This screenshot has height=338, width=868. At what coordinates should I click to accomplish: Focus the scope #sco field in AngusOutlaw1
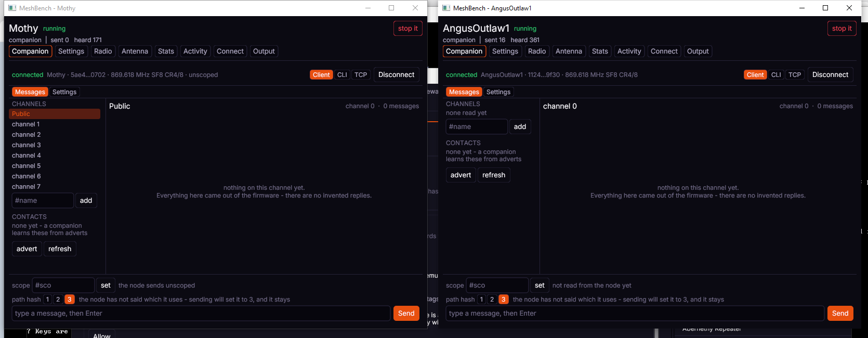[497, 285]
